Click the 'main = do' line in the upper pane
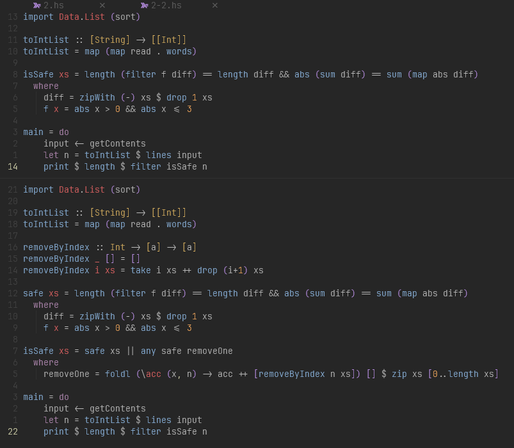Image resolution: width=514 pixels, height=448 pixels. (46, 132)
